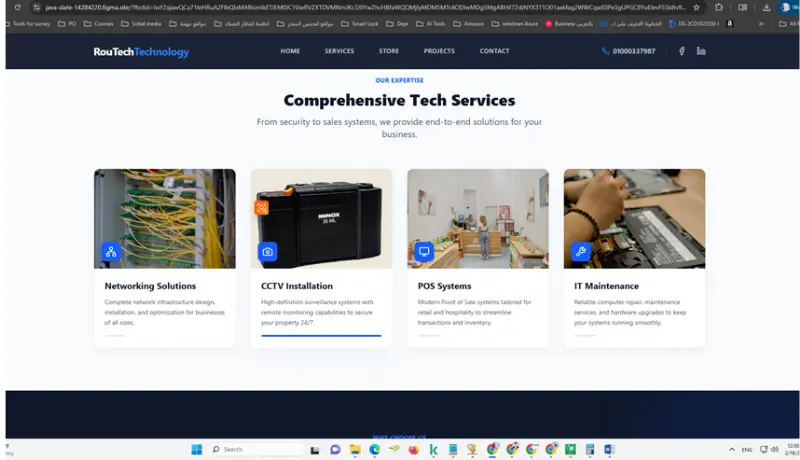
Task: Launch Microsoft Edge from the taskbar
Action: 374,449
